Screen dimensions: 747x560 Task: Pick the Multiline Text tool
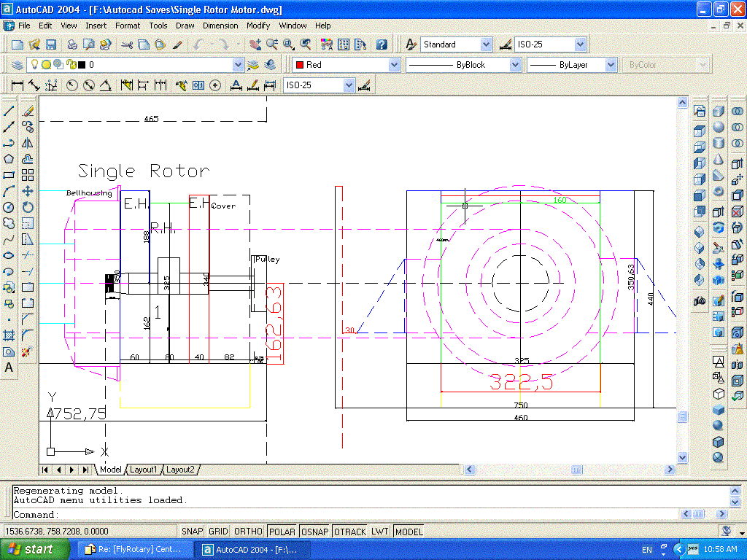click(x=9, y=367)
